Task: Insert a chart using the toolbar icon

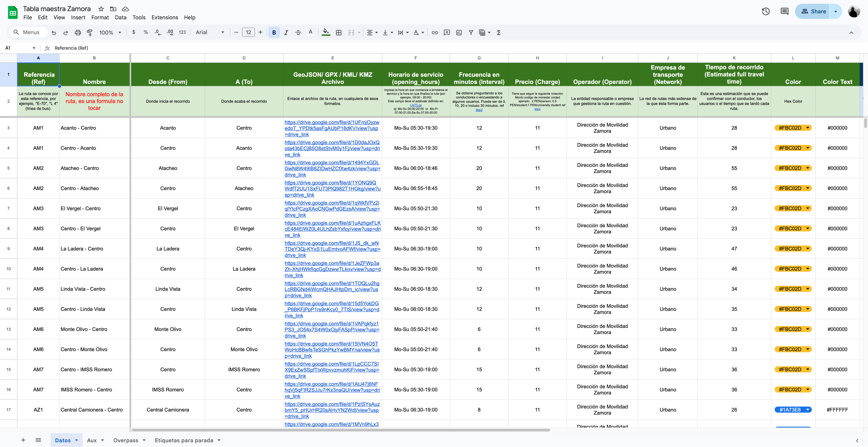Action: click(459, 32)
